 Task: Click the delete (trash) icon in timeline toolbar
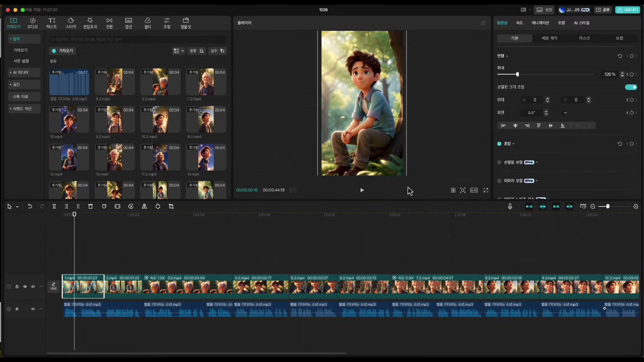[91, 206]
